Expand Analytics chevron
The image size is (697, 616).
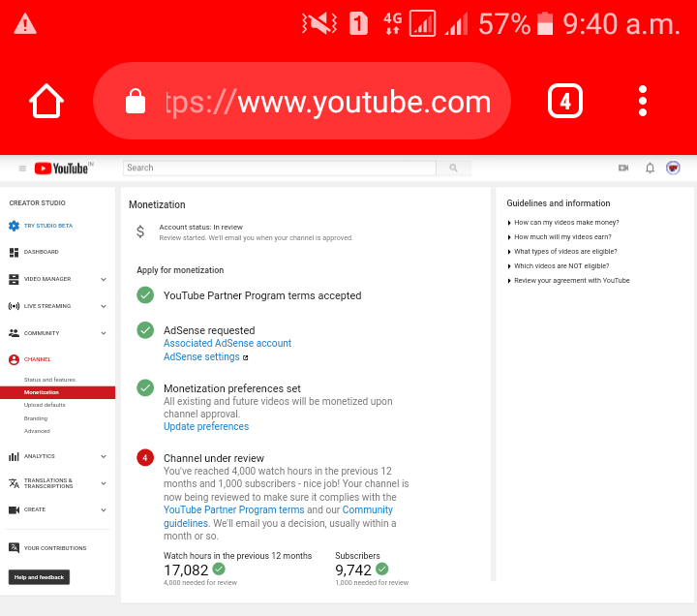[104, 456]
